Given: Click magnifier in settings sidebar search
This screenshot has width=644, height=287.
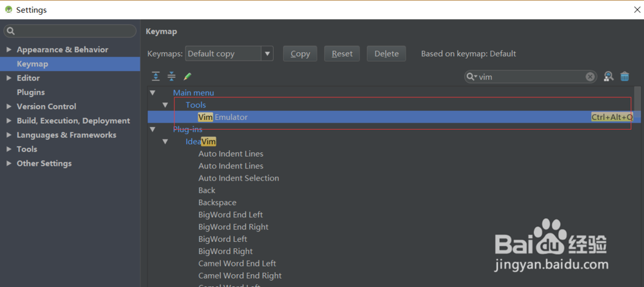Looking at the screenshot, I should point(11,31).
